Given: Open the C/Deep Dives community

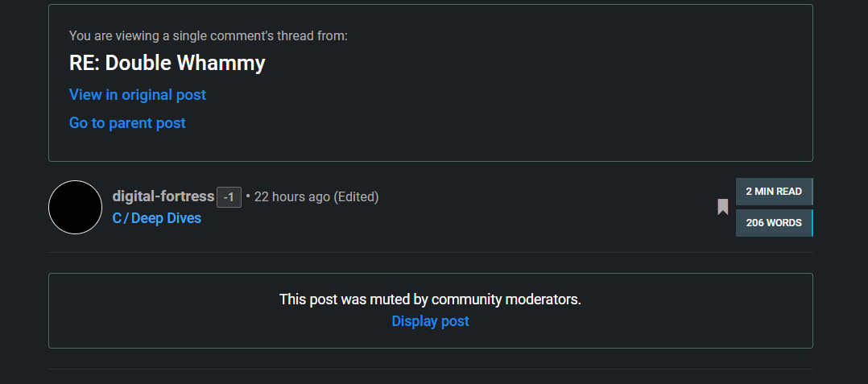Looking at the screenshot, I should pyautogui.click(x=157, y=218).
